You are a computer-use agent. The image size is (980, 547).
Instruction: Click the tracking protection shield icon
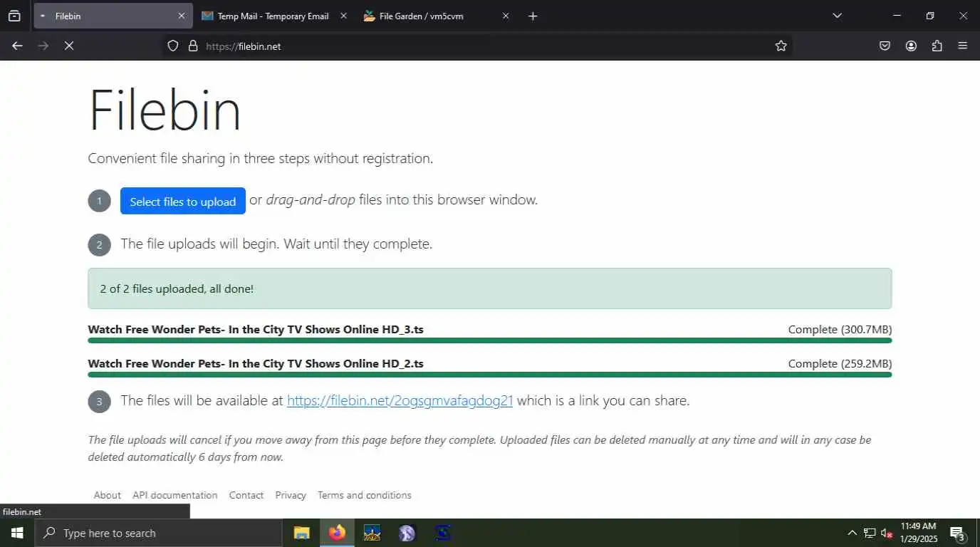(x=172, y=46)
